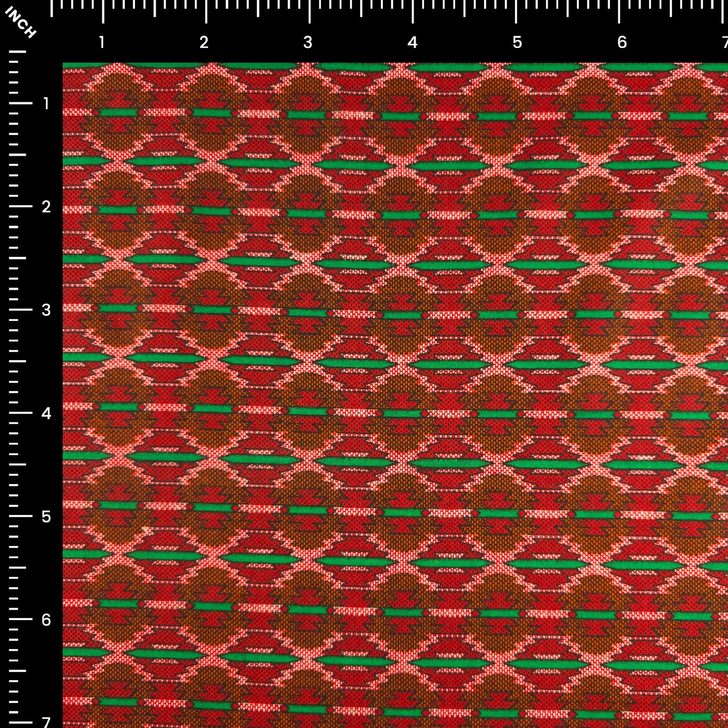728x728 pixels.
Task: Click the half-inch tick mark near number 1
Action: point(154,10)
